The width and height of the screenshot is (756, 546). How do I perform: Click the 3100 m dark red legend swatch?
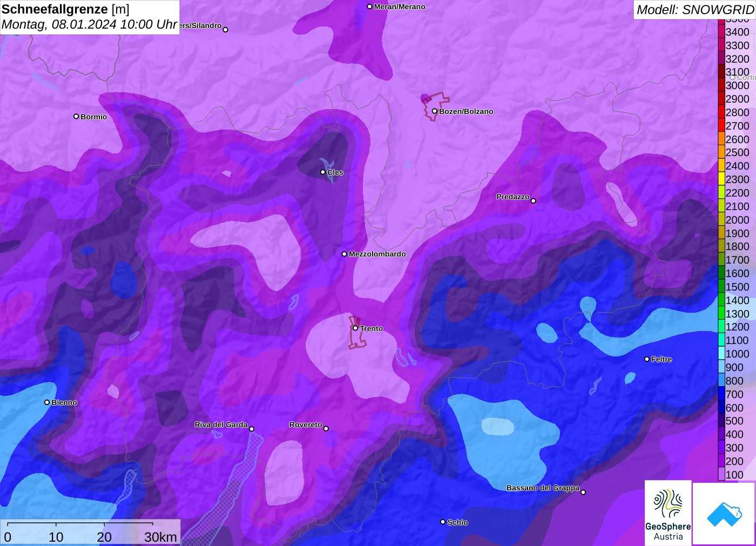[721, 72]
